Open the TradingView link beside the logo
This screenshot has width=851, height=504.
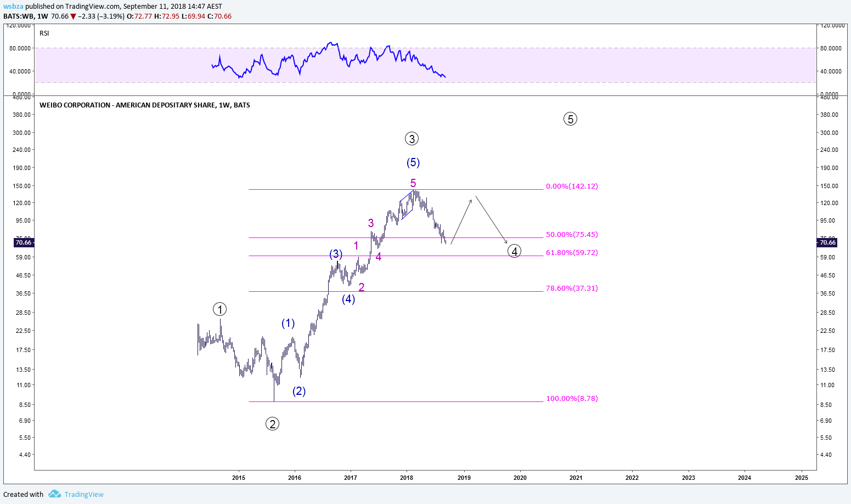[x=84, y=494]
